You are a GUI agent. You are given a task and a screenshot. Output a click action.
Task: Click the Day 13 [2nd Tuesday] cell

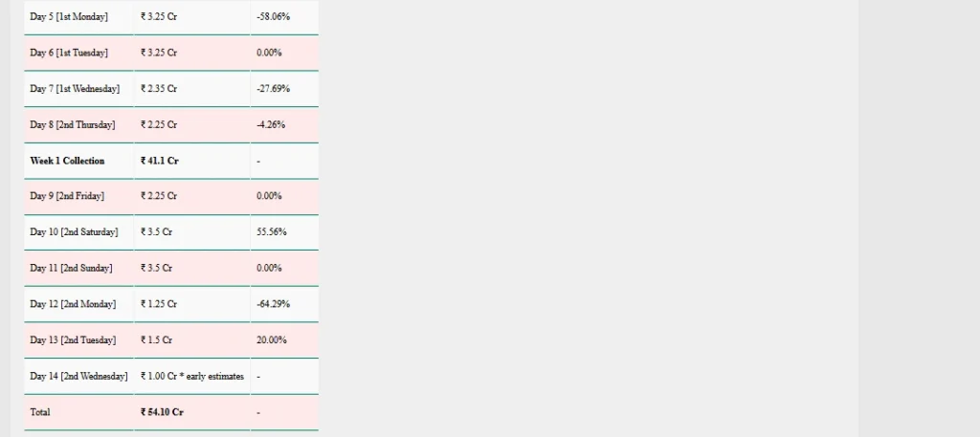click(73, 340)
